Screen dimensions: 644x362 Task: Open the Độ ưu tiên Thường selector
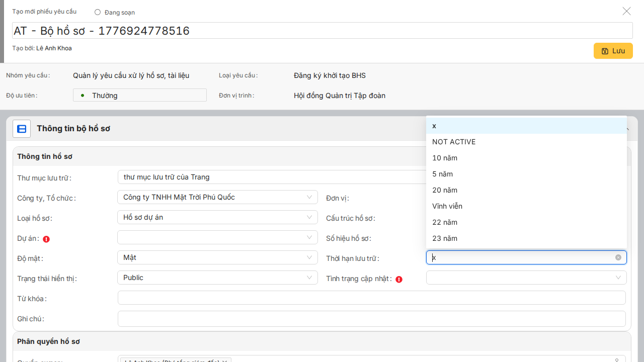[x=139, y=95]
